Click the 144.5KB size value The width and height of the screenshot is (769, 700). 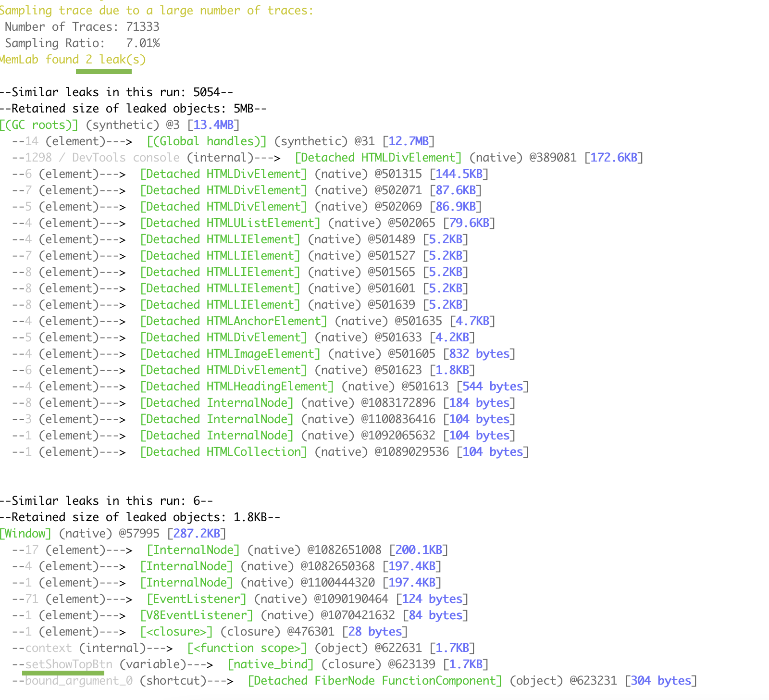(459, 174)
